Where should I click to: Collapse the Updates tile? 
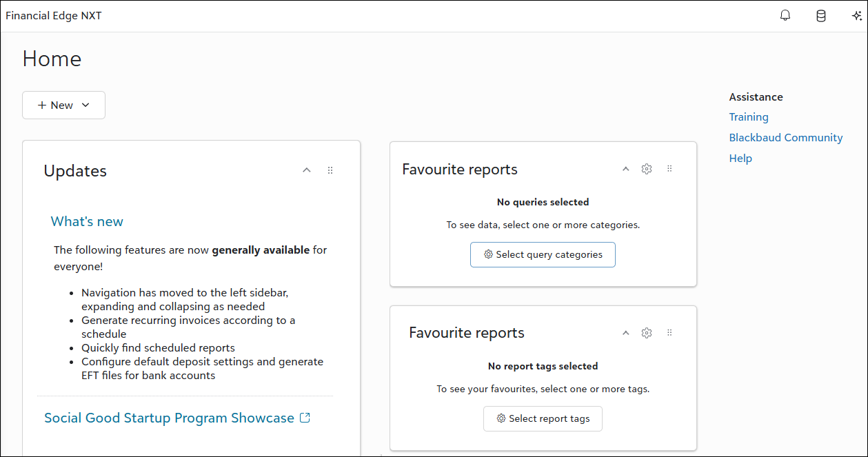click(x=307, y=170)
